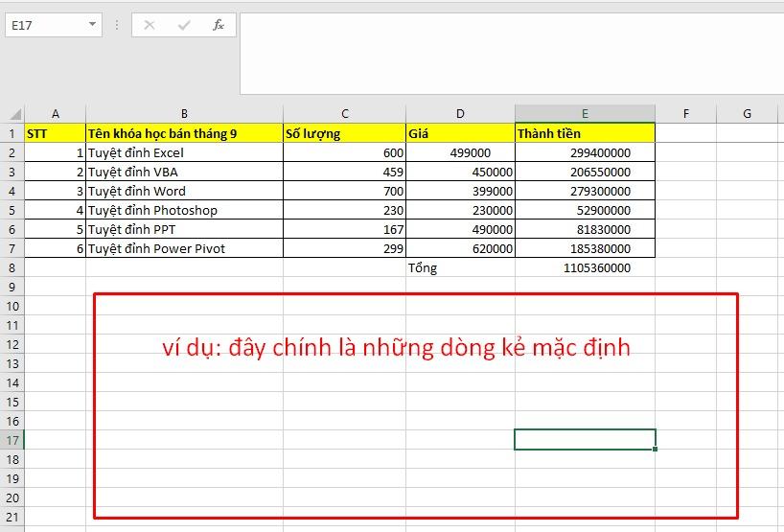Click total cell 206550000
784x532 pixels.
pos(585,172)
